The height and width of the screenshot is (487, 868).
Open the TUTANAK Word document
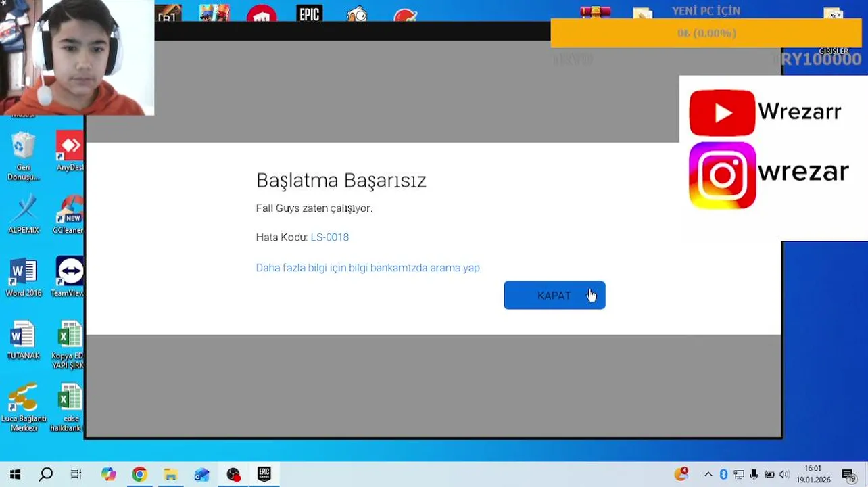click(24, 340)
